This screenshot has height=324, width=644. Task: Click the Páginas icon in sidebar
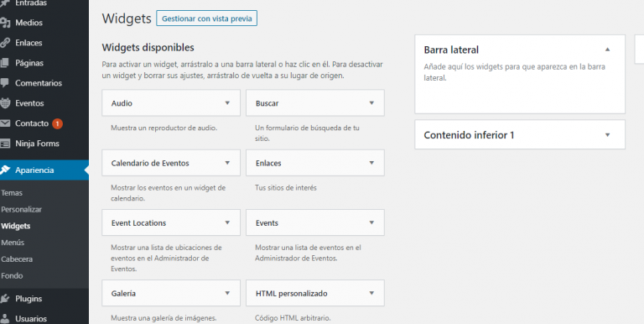tap(4, 63)
